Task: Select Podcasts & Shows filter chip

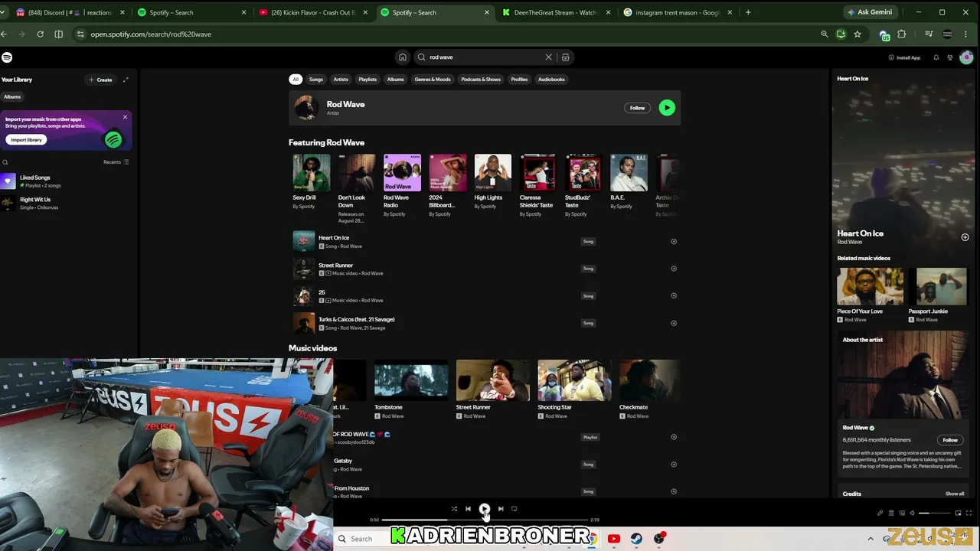Action: (x=481, y=80)
